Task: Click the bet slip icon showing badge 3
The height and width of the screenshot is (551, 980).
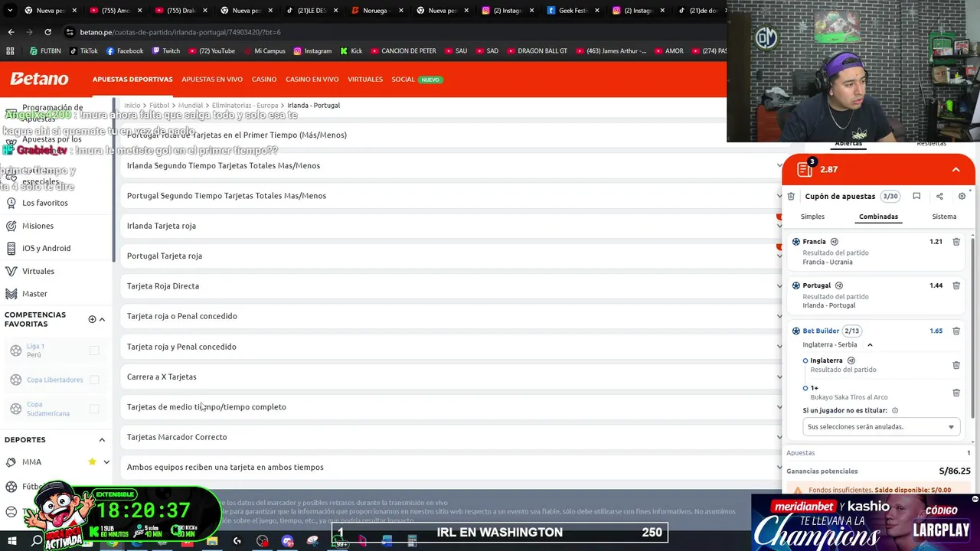Action: coord(805,168)
